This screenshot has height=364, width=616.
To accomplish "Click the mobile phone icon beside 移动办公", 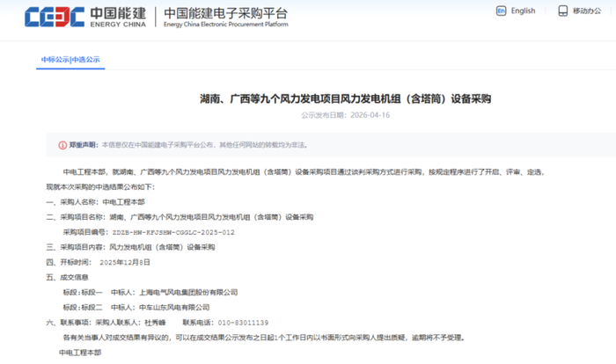I will click(x=565, y=11).
